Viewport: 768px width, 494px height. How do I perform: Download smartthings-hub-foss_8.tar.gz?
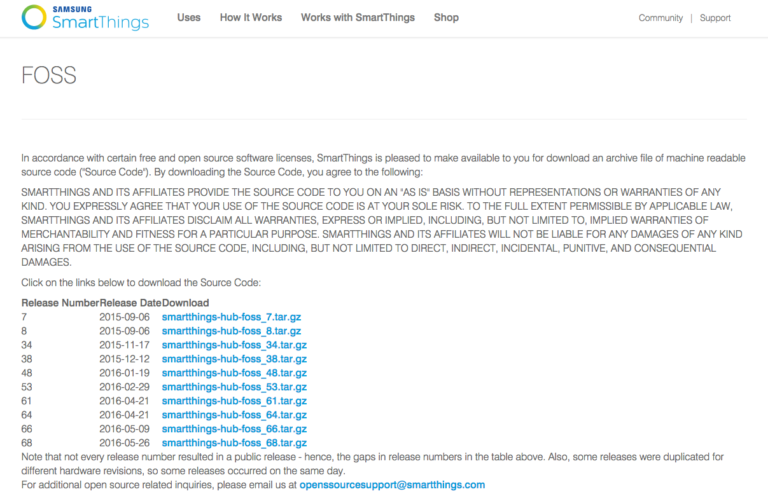[231, 331]
